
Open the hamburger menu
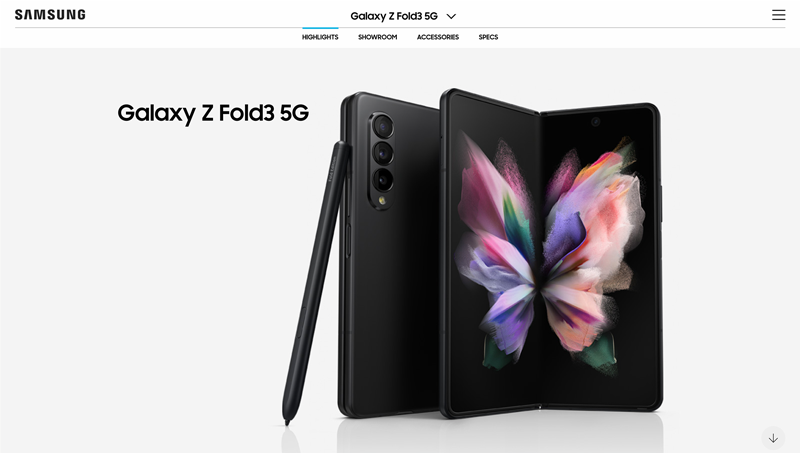tap(778, 15)
